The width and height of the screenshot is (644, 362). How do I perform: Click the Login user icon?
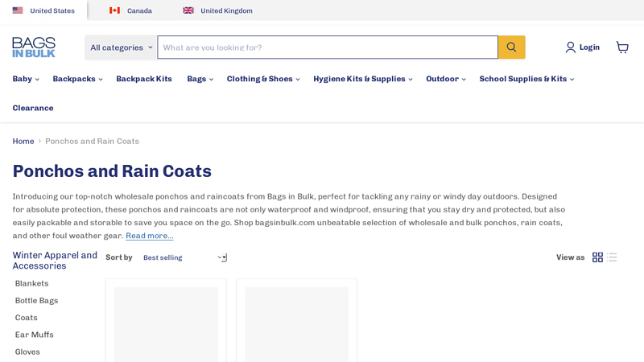click(570, 47)
